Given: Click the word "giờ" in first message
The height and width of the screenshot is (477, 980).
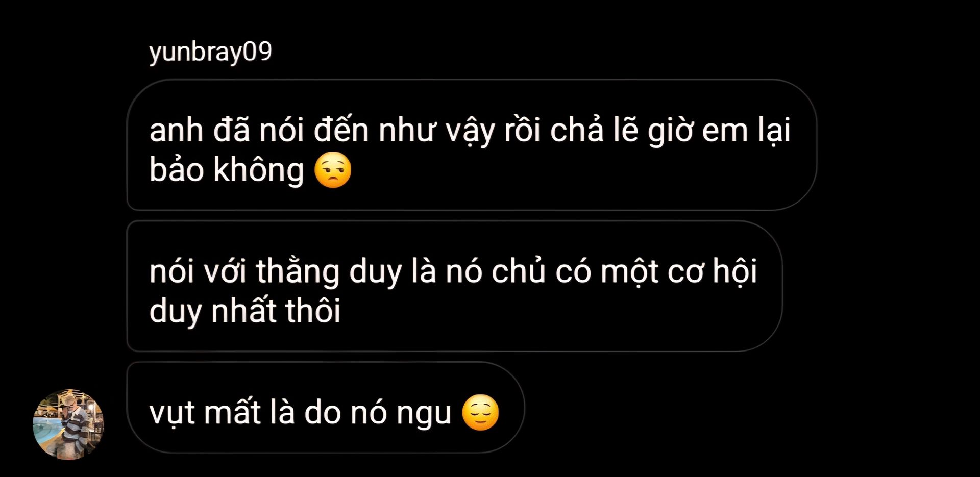Looking at the screenshot, I should 670,131.
